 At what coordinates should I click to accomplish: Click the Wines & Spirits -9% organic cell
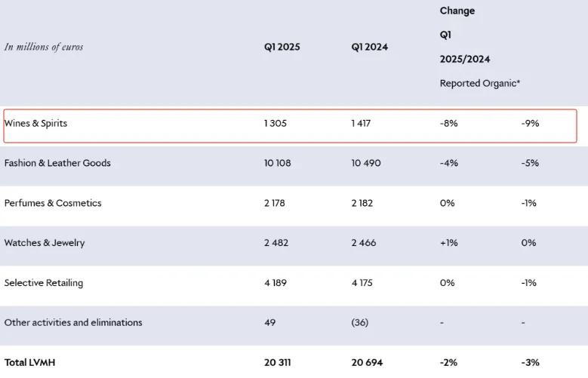tap(530, 123)
